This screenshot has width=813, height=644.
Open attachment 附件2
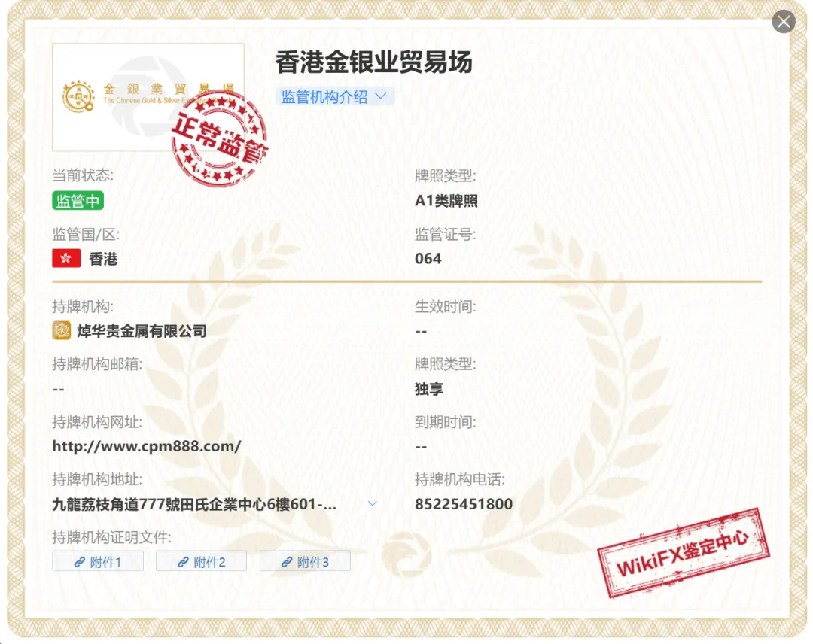(201, 562)
